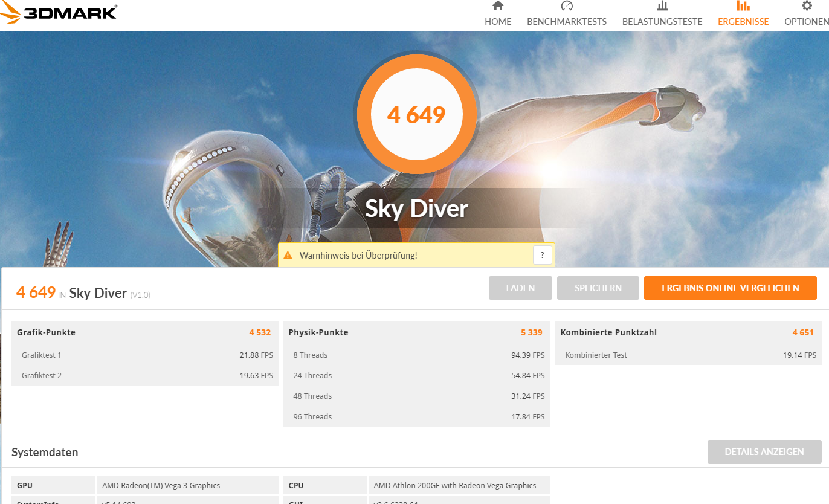Open the BELASTUNGSTESTE tab
Viewport: 829px width, 504px height.
[662, 21]
